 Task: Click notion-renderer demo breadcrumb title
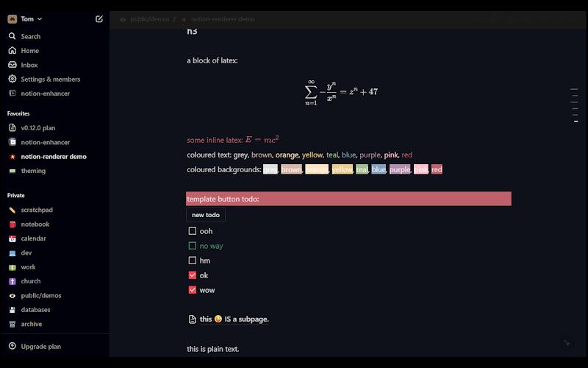click(x=223, y=19)
